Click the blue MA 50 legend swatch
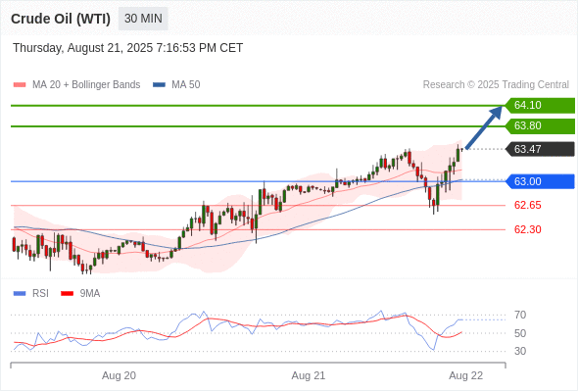Screen dimensions: 578x392 click(159, 85)
